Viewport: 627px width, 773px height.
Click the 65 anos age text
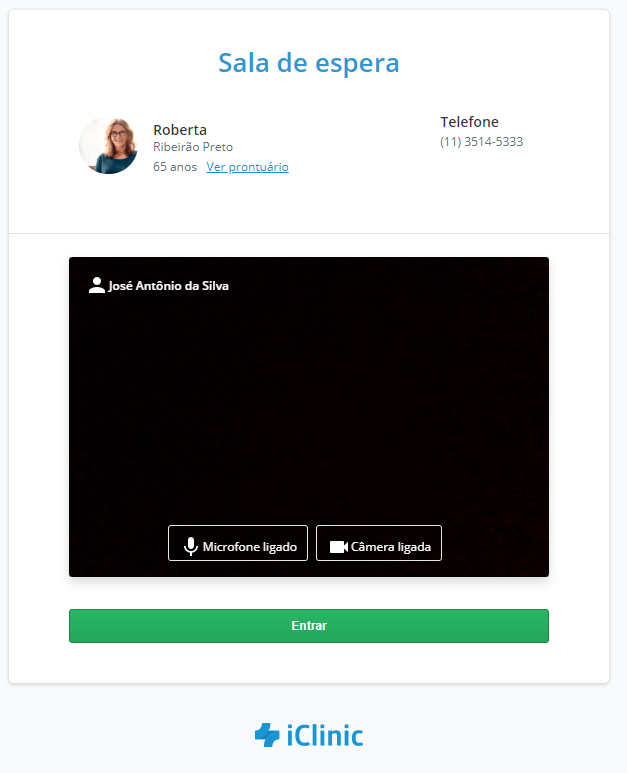click(x=175, y=167)
